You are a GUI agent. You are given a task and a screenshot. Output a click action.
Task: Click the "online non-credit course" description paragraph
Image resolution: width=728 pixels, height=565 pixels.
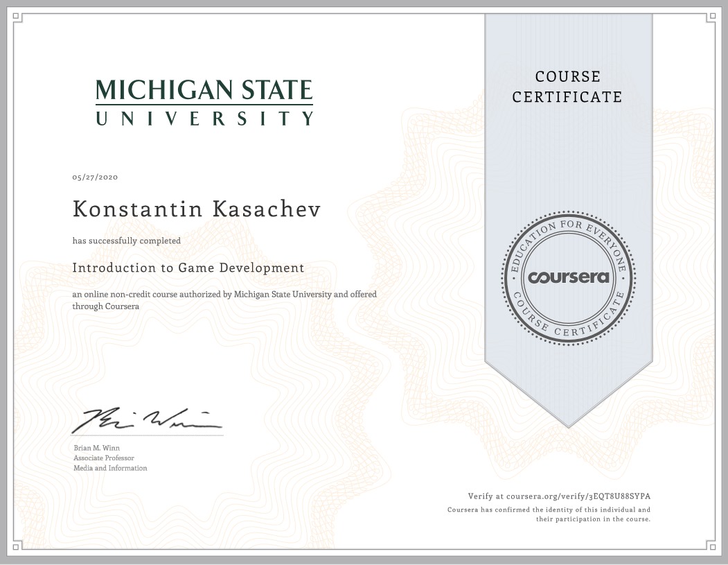(x=224, y=299)
